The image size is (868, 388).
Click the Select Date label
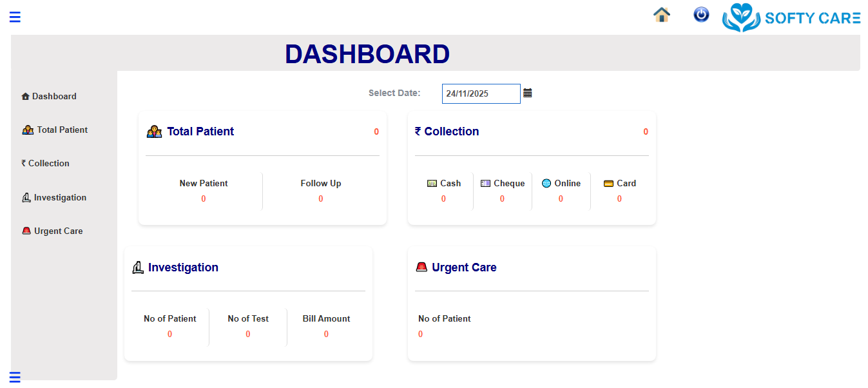[x=394, y=93]
